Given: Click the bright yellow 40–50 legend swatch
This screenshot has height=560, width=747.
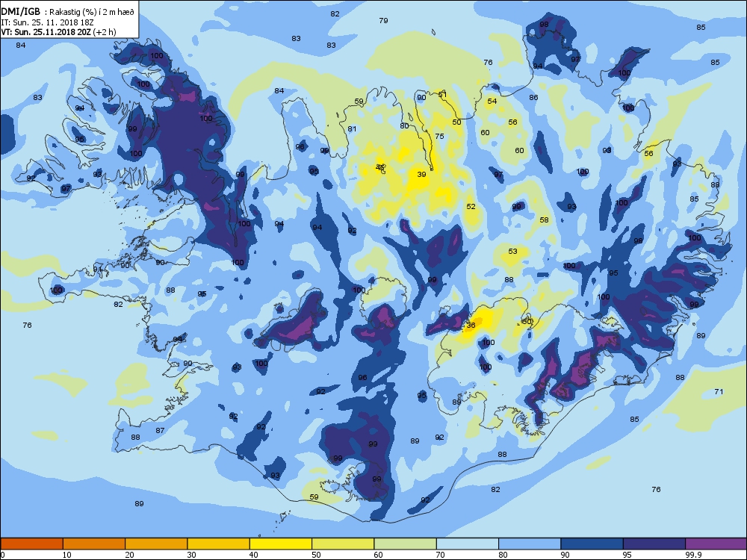Looking at the screenshot, I should (x=281, y=544).
